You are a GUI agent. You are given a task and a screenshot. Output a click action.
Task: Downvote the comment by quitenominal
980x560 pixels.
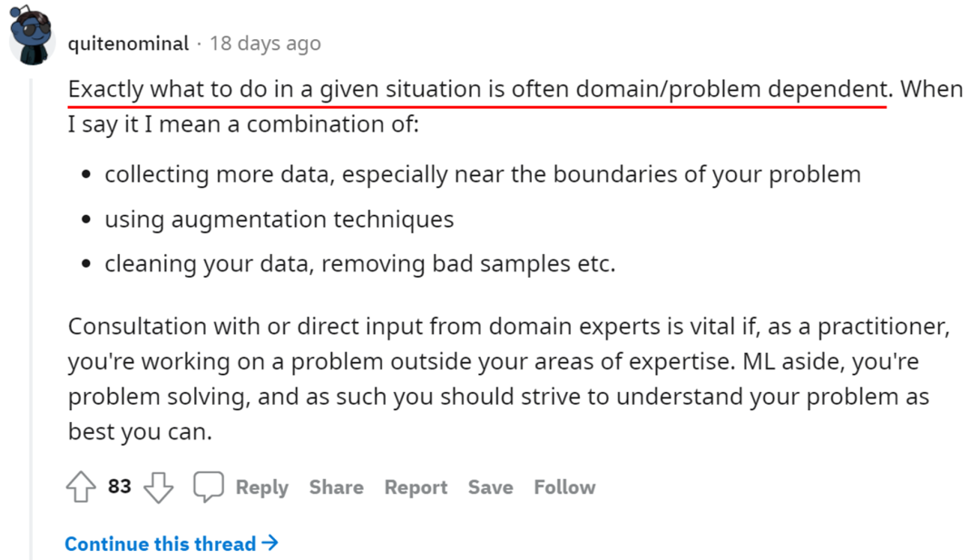[159, 487]
